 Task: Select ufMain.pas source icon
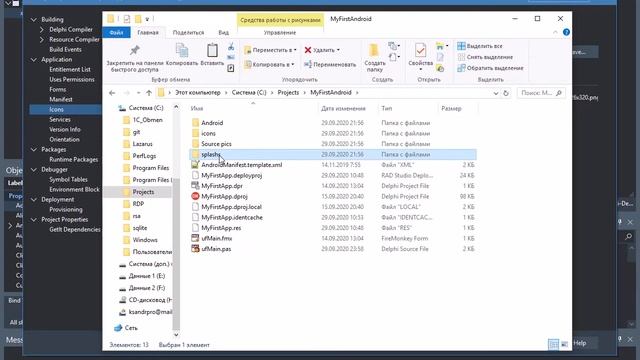tap(195, 249)
